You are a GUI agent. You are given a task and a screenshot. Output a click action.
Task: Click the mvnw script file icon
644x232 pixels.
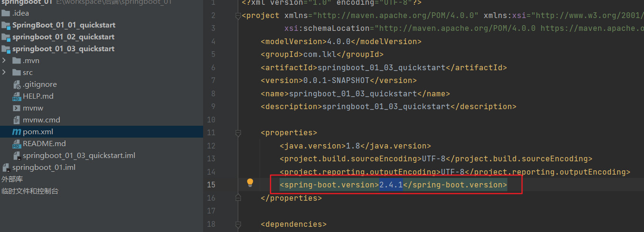pos(17,108)
